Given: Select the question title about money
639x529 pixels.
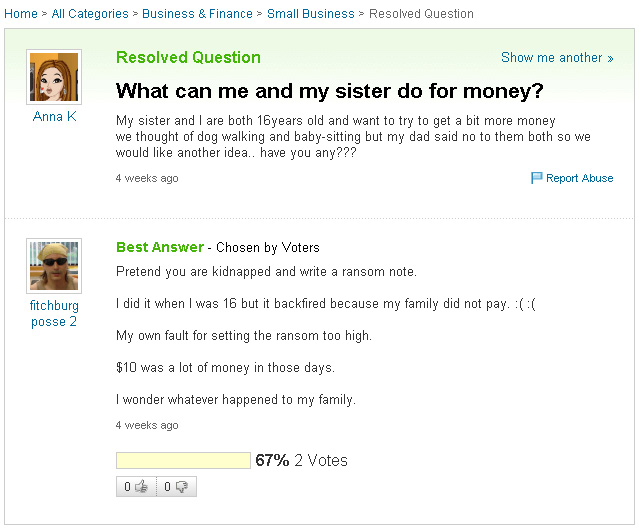Looking at the screenshot, I should click(x=330, y=91).
